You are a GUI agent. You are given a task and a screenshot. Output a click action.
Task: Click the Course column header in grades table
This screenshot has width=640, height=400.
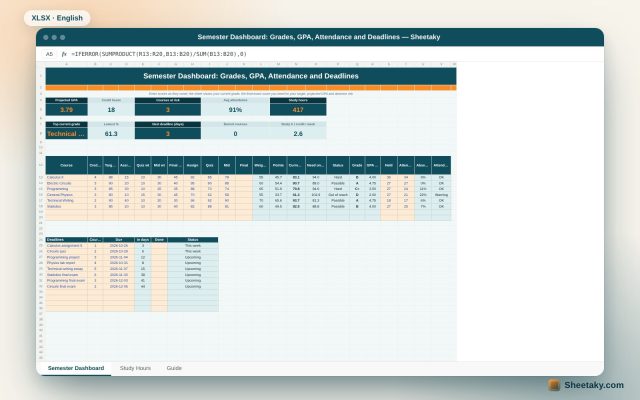[67, 165]
